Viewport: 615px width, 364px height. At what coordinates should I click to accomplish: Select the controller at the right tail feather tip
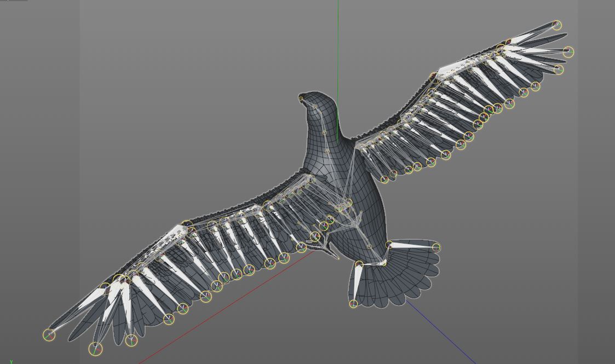pos(436,247)
